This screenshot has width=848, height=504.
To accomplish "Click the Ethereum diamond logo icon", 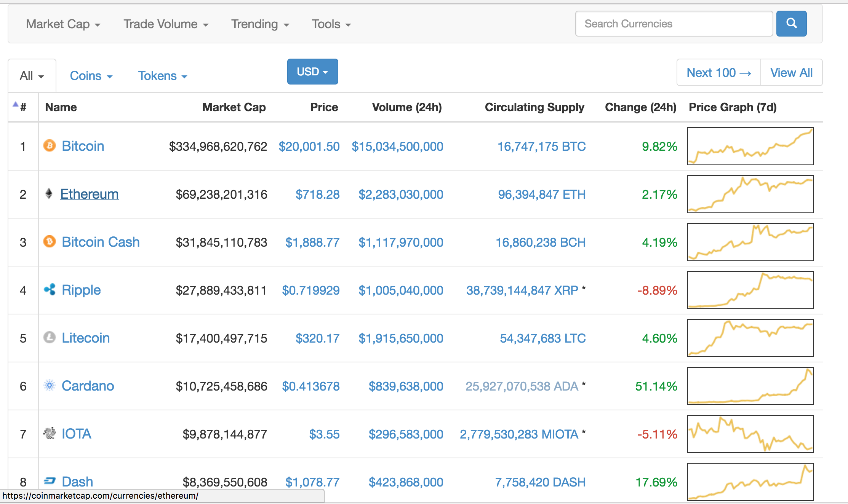I will [x=49, y=193].
